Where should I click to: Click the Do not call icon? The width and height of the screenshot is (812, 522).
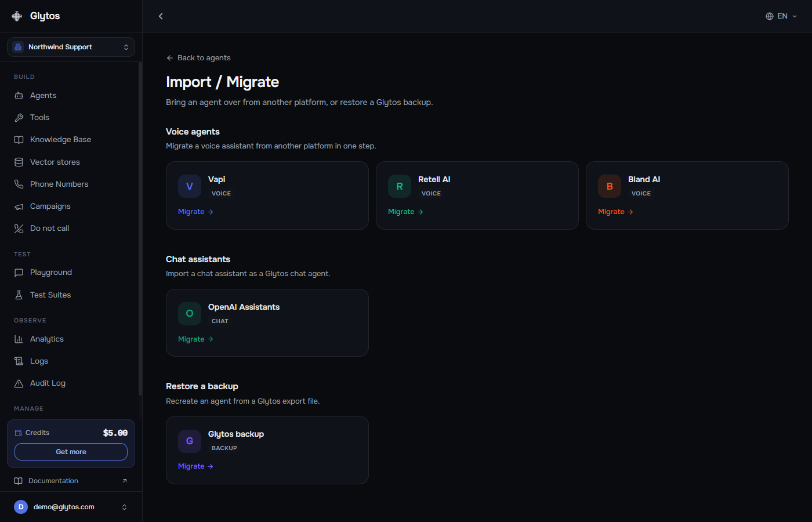(19, 229)
